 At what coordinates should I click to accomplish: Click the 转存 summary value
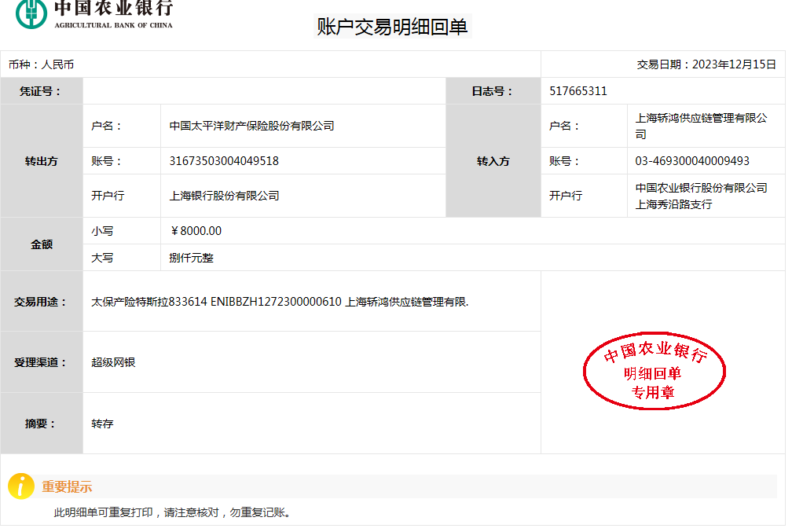102,424
